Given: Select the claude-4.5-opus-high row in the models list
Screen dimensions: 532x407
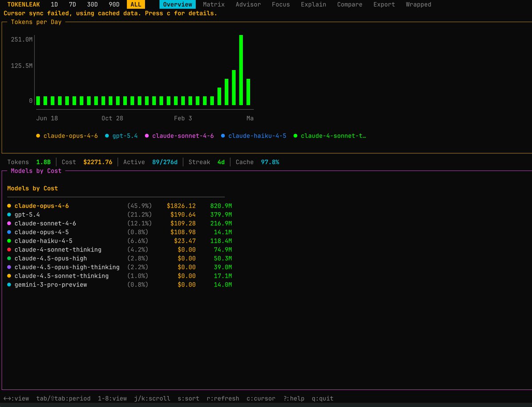Looking at the screenshot, I should pyautogui.click(x=120, y=258).
